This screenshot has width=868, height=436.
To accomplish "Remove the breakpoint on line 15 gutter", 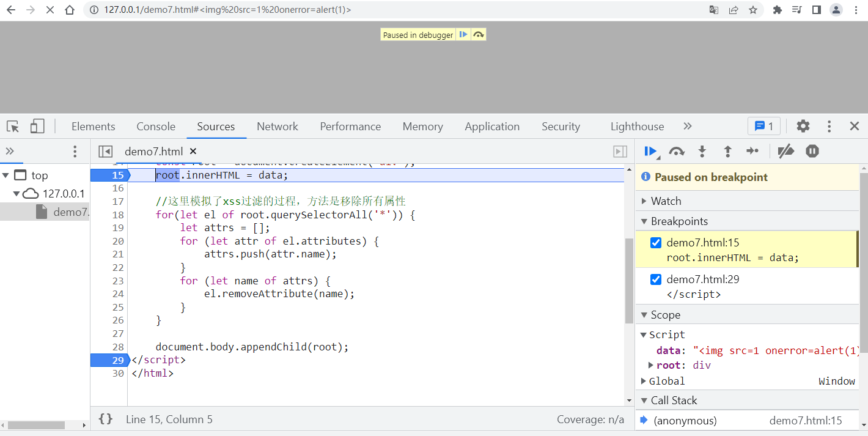I will tap(110, 176).
